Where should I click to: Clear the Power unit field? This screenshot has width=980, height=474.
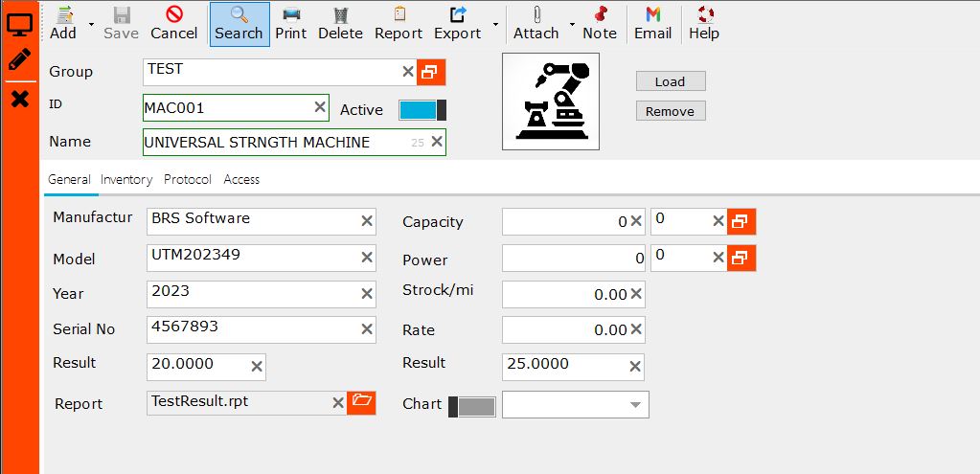point(718,258)
